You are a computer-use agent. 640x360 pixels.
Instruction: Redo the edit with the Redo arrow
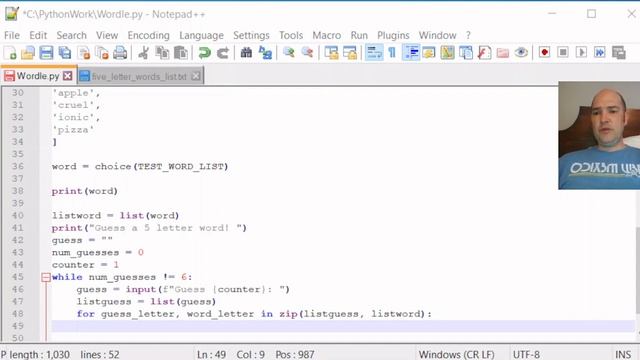click(x=222, y=53)
